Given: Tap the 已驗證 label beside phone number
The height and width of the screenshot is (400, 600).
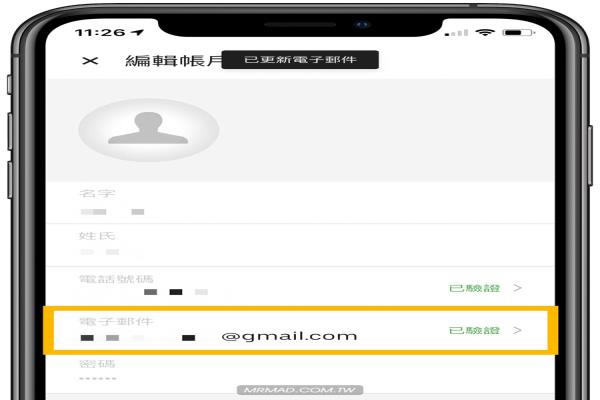Looking at the screenshot, I should click(x=474, y=288).
